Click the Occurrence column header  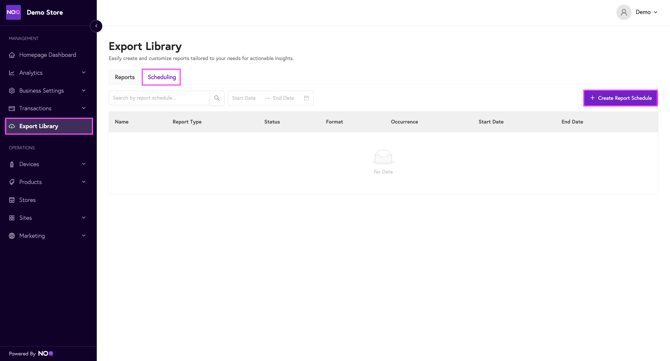(405, 122)
